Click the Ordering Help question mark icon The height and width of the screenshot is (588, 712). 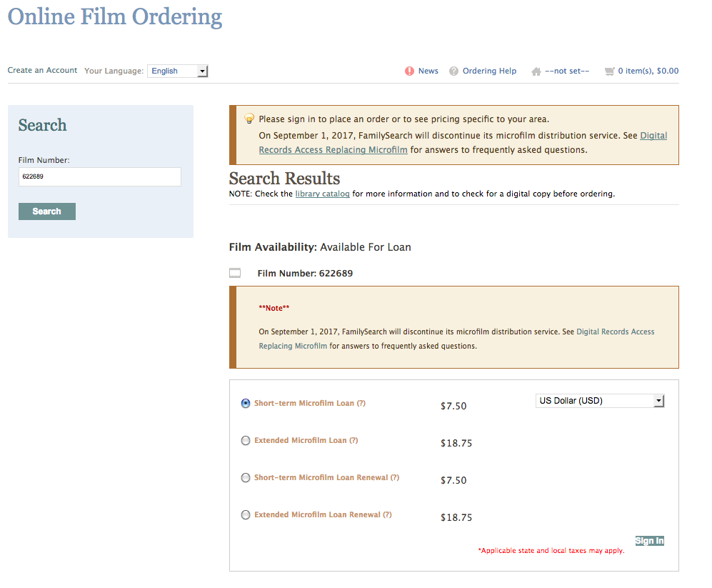(453, 71)
